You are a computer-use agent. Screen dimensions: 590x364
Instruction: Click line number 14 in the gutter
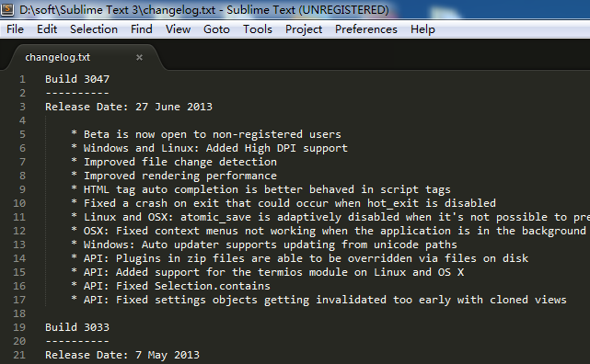pyautogui.click(x=19, y=258)
